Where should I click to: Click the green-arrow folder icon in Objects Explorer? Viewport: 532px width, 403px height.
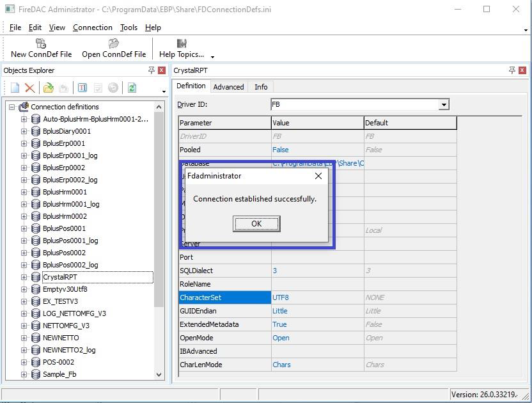48,88
